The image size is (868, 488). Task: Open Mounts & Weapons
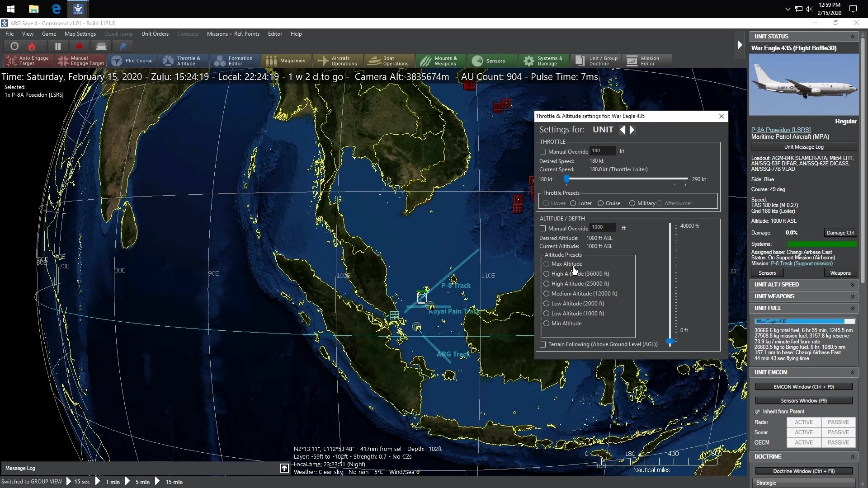[441, 61]
